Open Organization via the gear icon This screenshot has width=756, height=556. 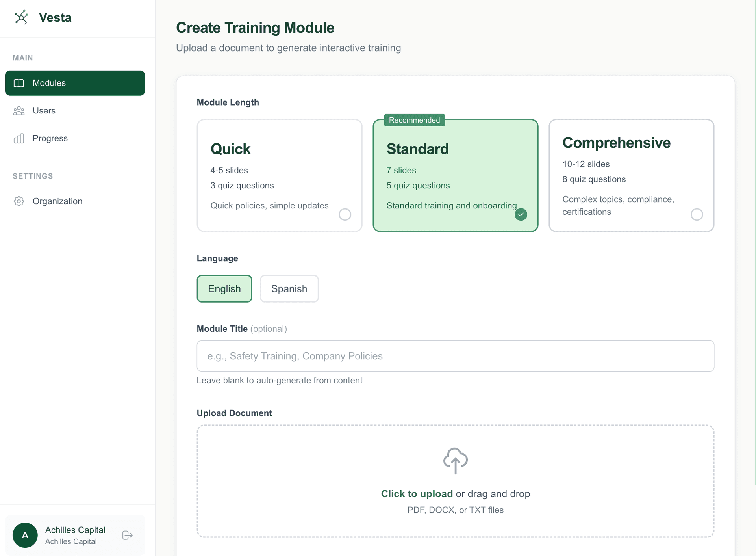19,201
